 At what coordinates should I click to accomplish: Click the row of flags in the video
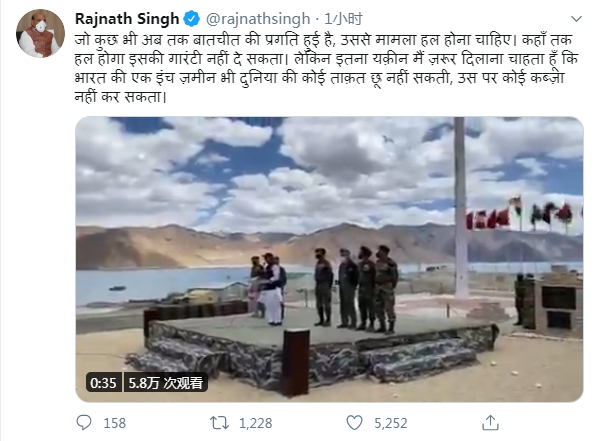(523, 214)
